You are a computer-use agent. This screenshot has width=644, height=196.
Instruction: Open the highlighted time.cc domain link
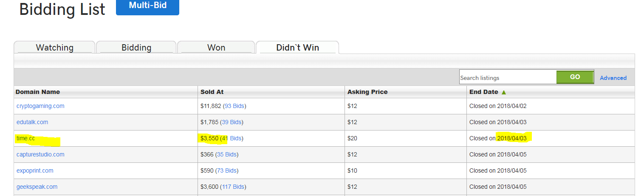25,138
